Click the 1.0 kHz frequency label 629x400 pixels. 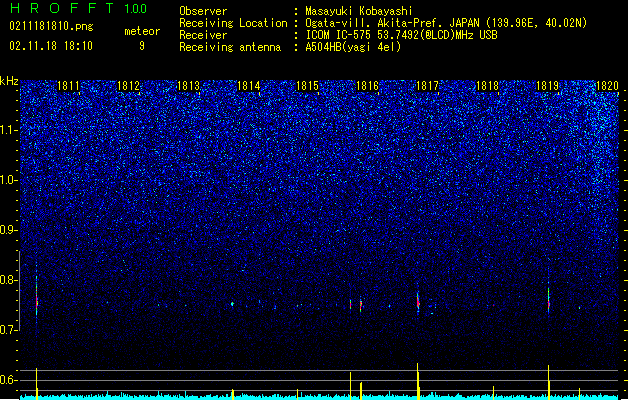9,180
